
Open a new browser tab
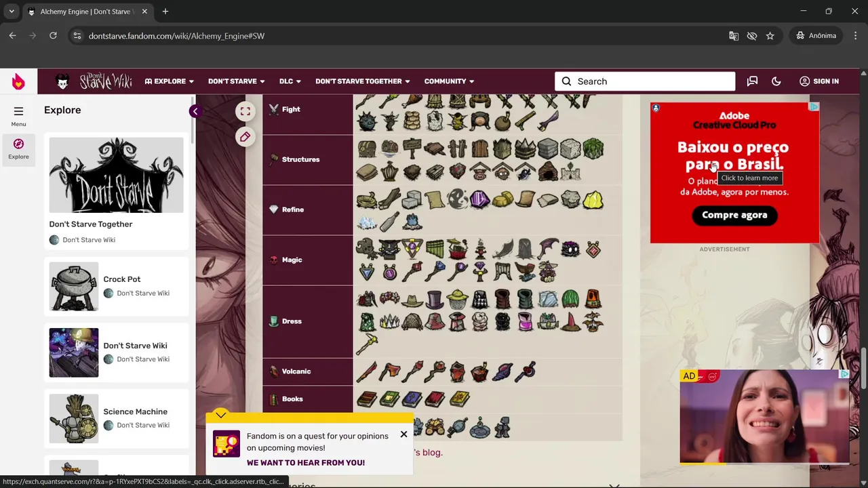[165, 12]
